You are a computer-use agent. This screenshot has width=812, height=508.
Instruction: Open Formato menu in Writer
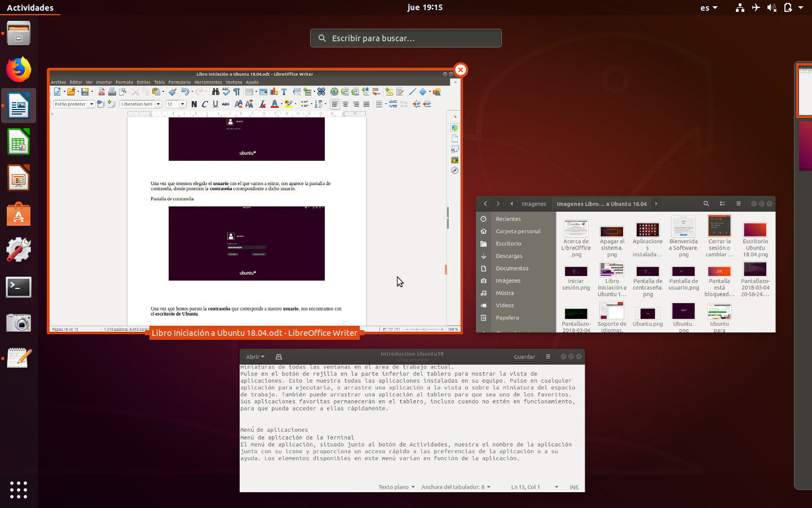pyautogui.click(x=125, y=82)
